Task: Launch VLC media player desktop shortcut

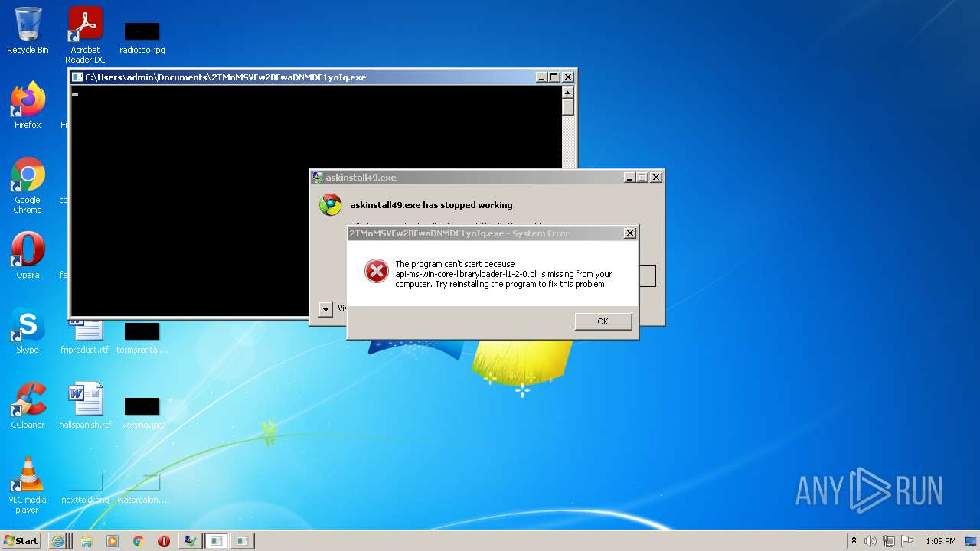Action: 28,485
